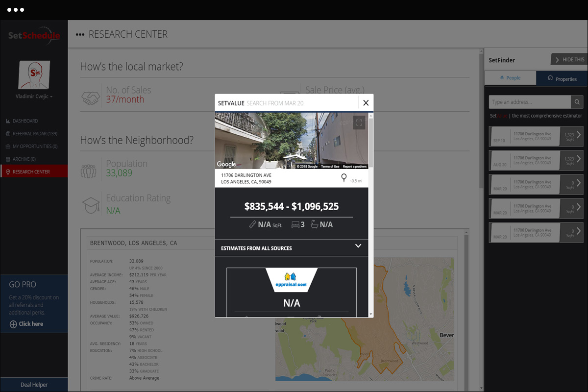Open Deal Helper
This screenshot has width=588, height=392.
[x=34, y=385]
